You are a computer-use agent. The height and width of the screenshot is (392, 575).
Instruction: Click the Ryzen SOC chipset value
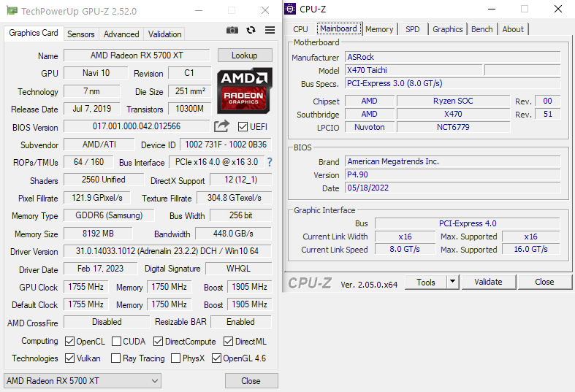[453, 101]
